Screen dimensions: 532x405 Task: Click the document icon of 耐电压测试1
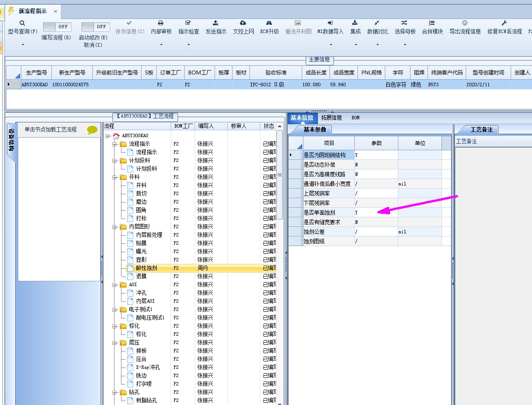[130, 318]
